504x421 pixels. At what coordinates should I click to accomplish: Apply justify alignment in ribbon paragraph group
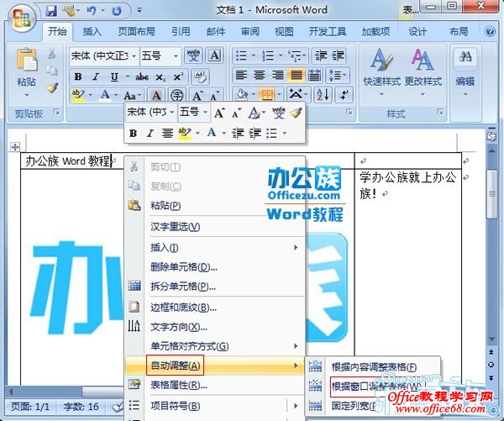pyautogui.click(x=296, y=76)
